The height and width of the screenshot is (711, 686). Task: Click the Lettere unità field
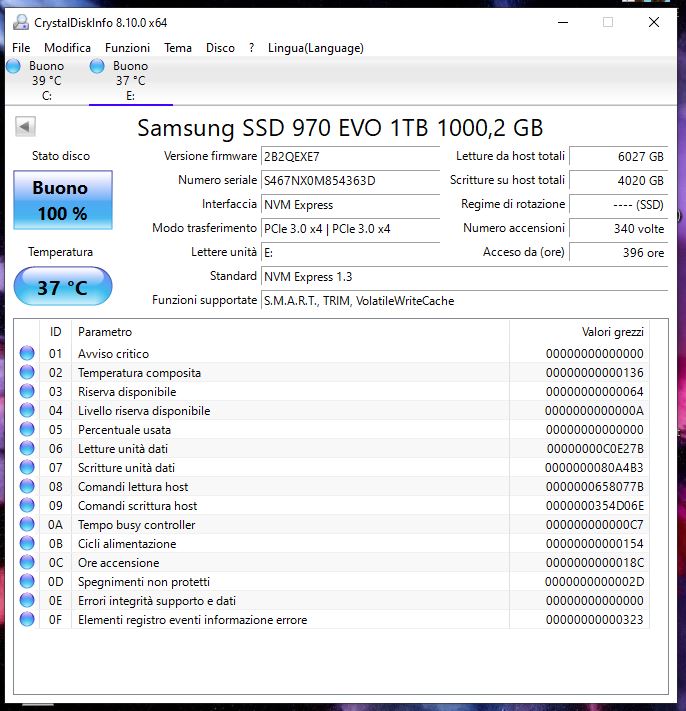[350, 253]
